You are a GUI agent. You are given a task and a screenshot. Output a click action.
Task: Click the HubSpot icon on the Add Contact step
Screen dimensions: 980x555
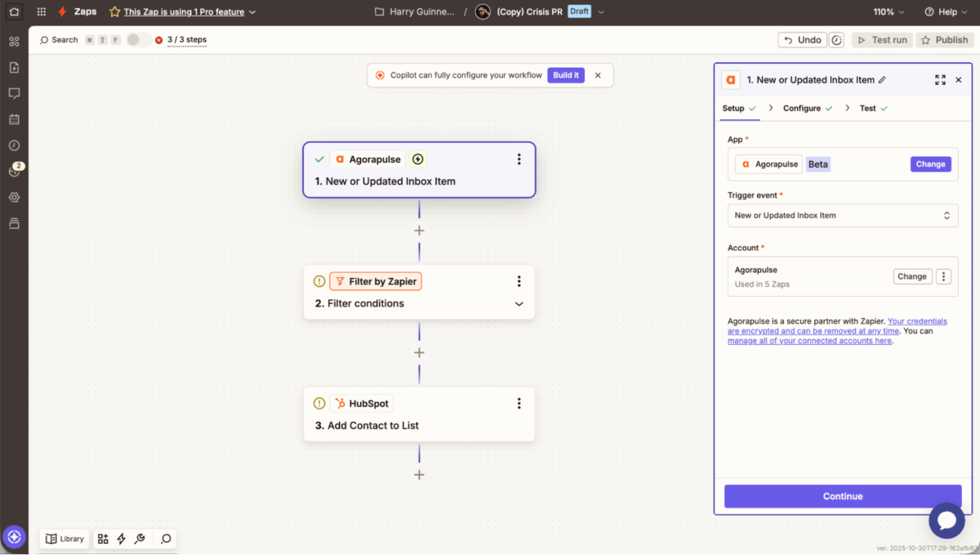coord(340,403)
